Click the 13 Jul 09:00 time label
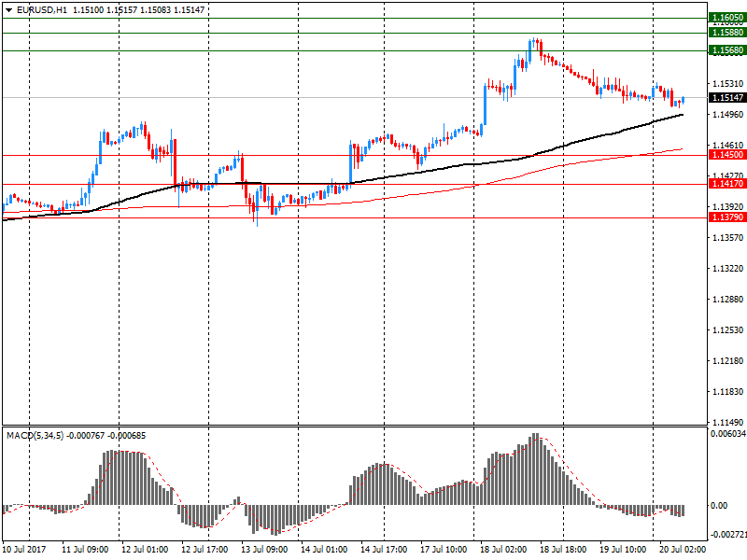 pyautogui.click(x=264, y=550)
